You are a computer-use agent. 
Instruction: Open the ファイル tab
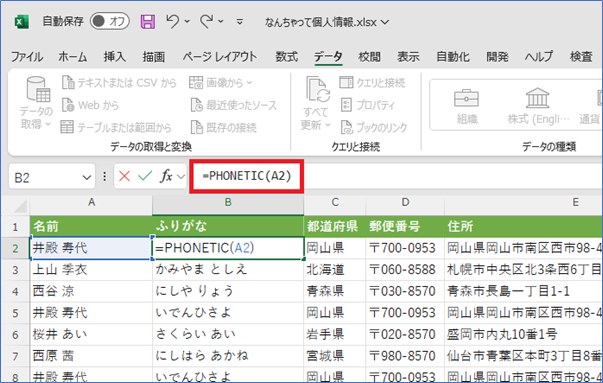(x=27, y=57)
